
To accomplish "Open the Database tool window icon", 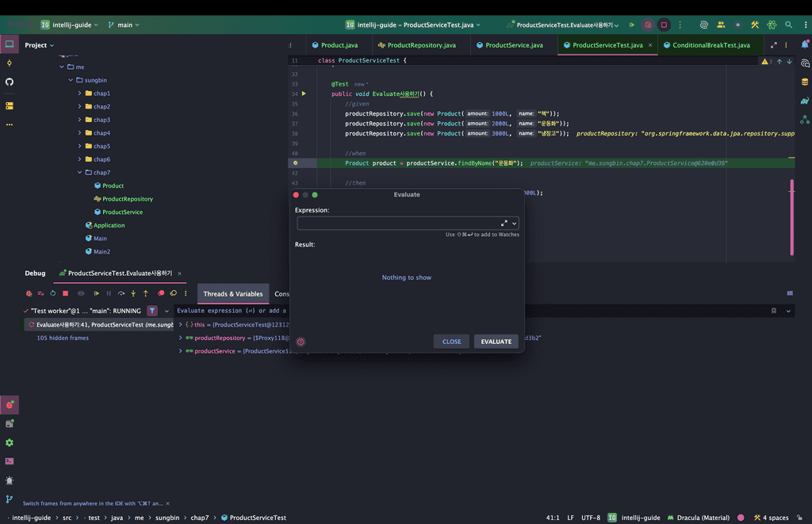I will (x=805, y=82).
